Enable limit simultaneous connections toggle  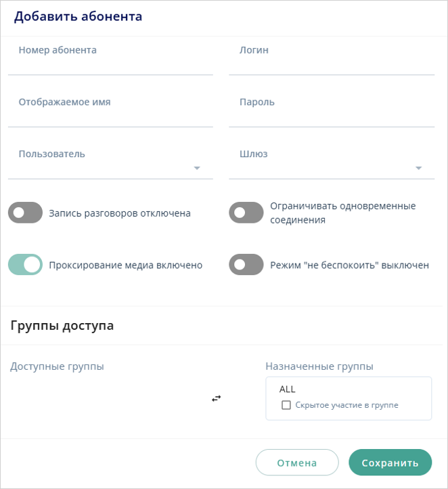246,213
